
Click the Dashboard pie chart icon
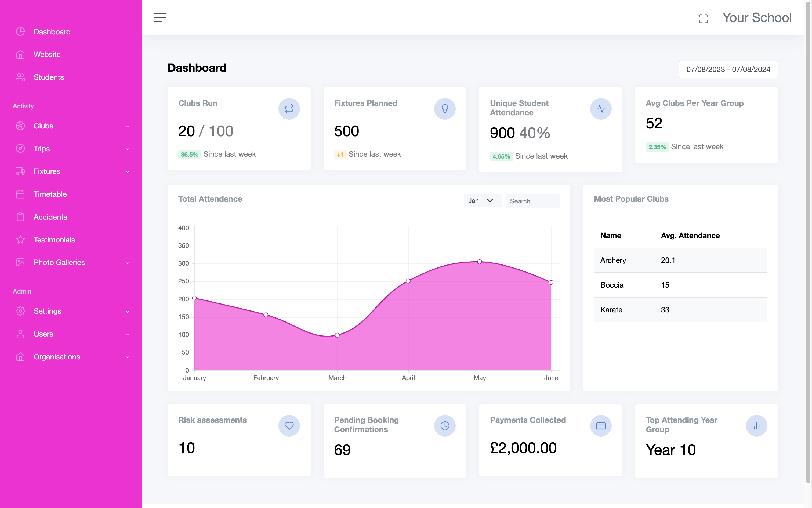click(20, 32)
